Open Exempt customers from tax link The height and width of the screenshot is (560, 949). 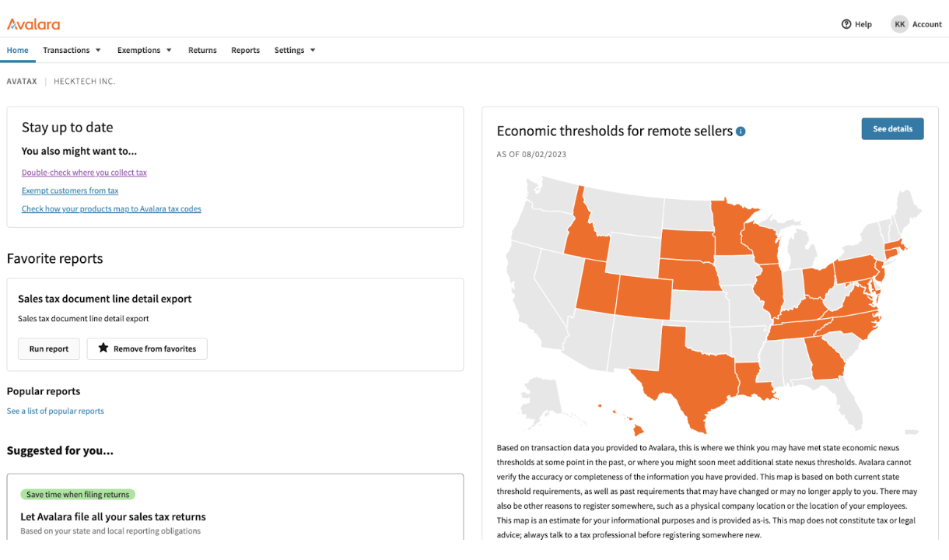coord(70,191)
